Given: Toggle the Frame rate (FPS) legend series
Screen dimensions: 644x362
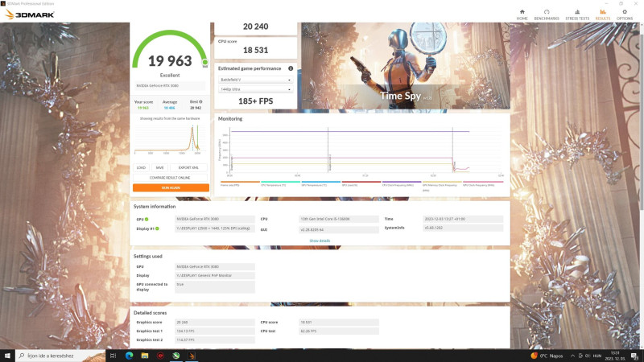Looking at the screenshot, I should point(240,183).
